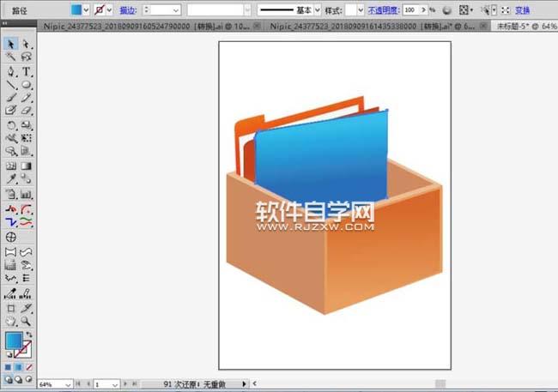Switch to Nipic_24377523_20180909161435338000 document tab
This screenshot has height=392, width=558.
click(x=373, y=26)
